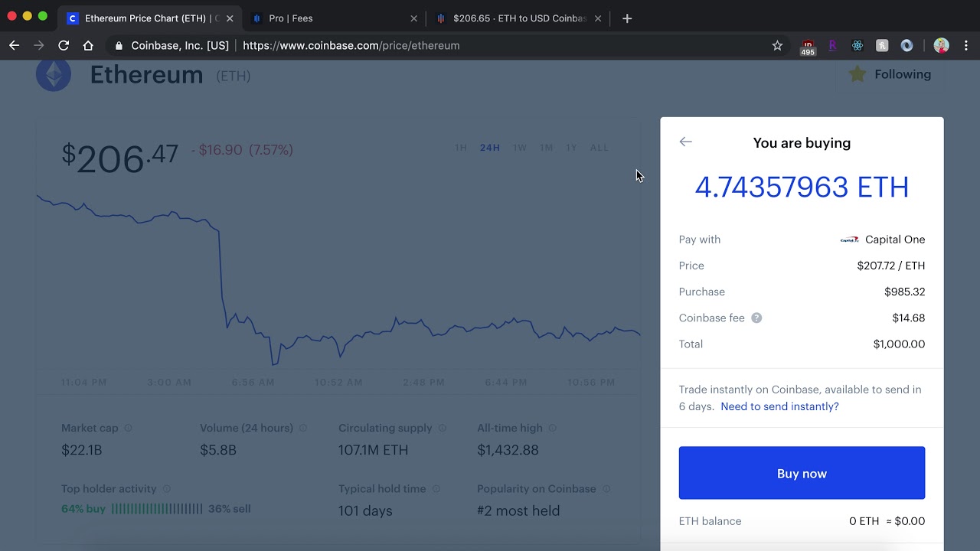The image size is (980, 551).
Task: Open the React developer tools extension
Action: click(857, 45)
